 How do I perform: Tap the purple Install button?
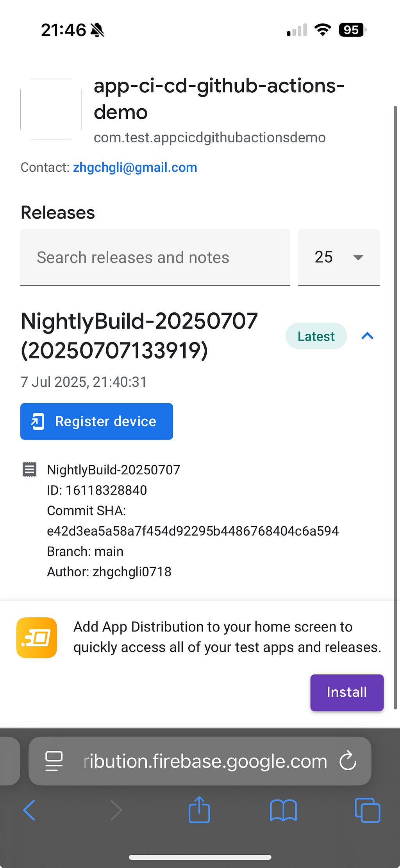347,692
